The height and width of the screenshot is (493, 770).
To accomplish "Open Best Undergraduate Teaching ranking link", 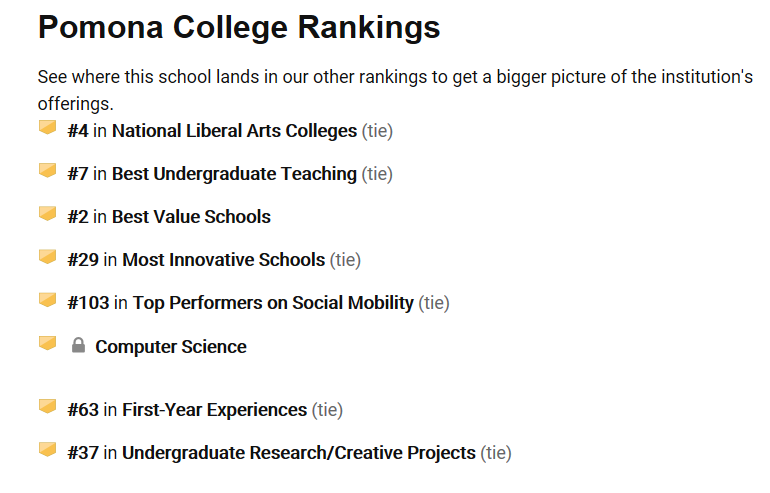I will pyautogui.click(x=234, y=174).
